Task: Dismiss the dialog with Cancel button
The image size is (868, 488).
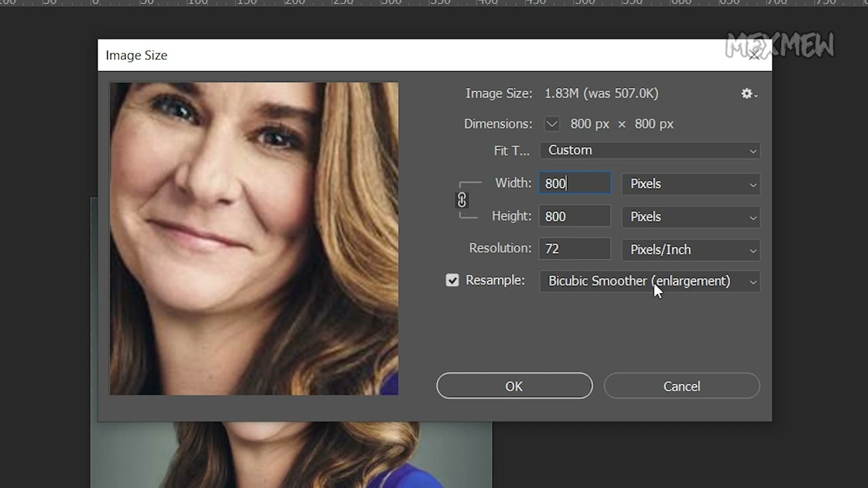Action: (682, 386)
